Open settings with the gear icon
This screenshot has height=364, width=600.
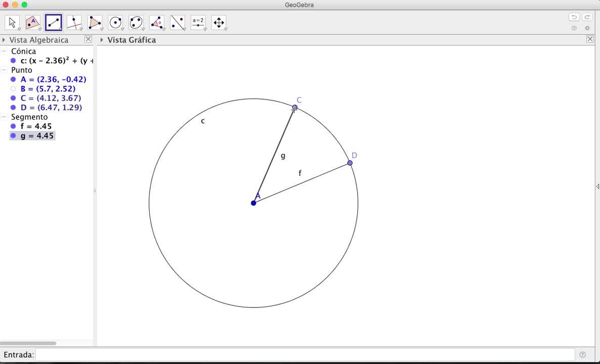pos(587,28)
